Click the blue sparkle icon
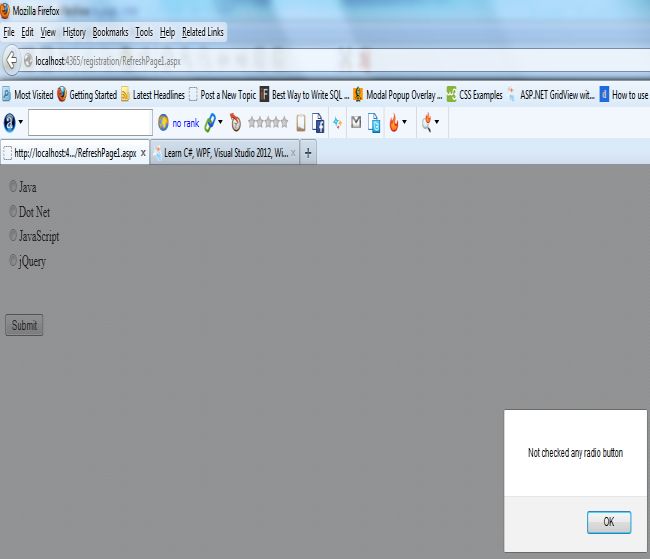This screenshot has height=559, width=650. coord(337,123)
